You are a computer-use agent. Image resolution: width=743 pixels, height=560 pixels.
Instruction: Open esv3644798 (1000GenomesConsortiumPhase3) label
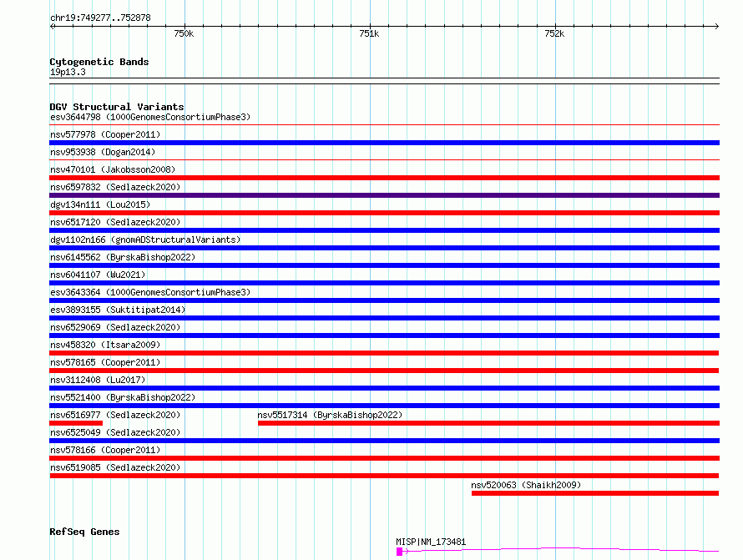click(150, 117)
